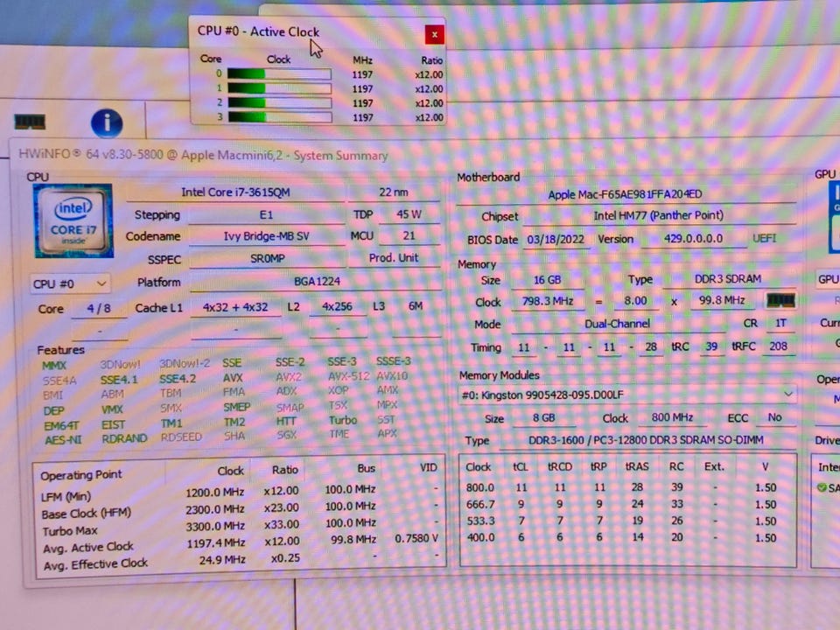Viewport: 840px width, 630px height.
Task: Click the Platform BGA1224 value
Action: click(316, 282)
